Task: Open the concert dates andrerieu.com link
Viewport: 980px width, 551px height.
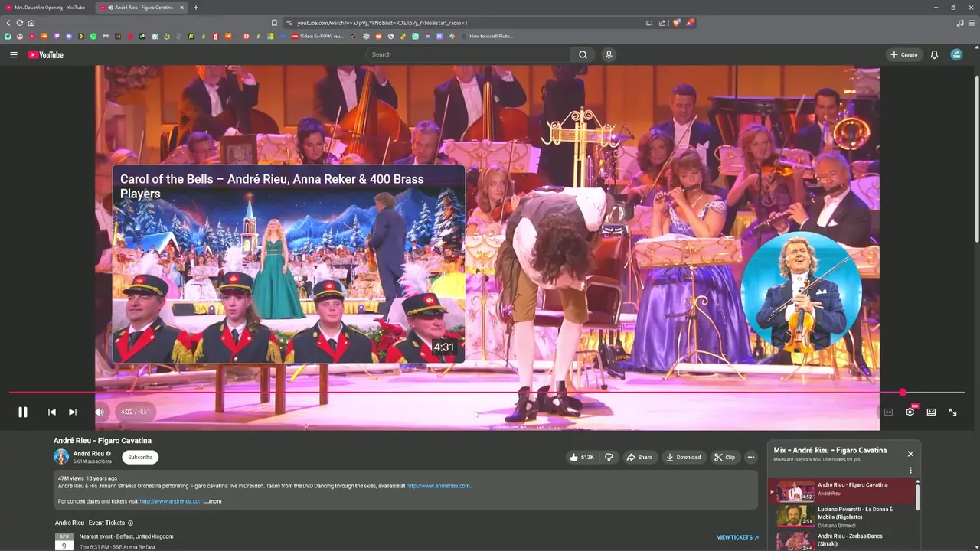Action: tap(171, 501)
